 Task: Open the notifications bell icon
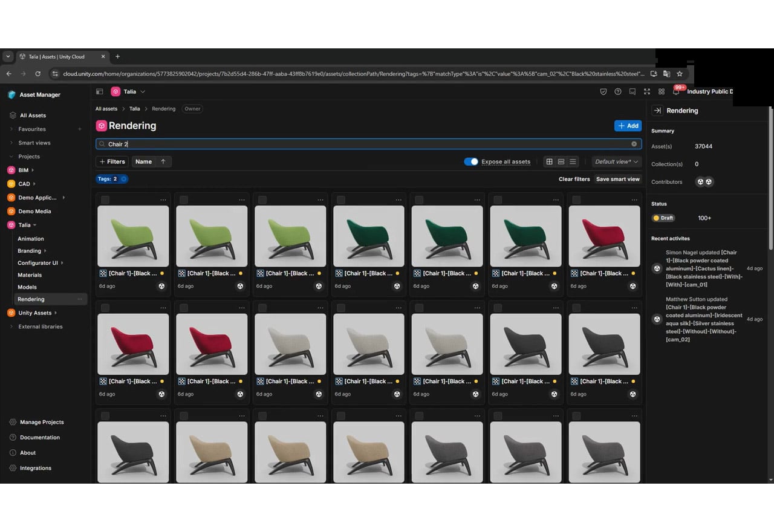coord(676,92)
